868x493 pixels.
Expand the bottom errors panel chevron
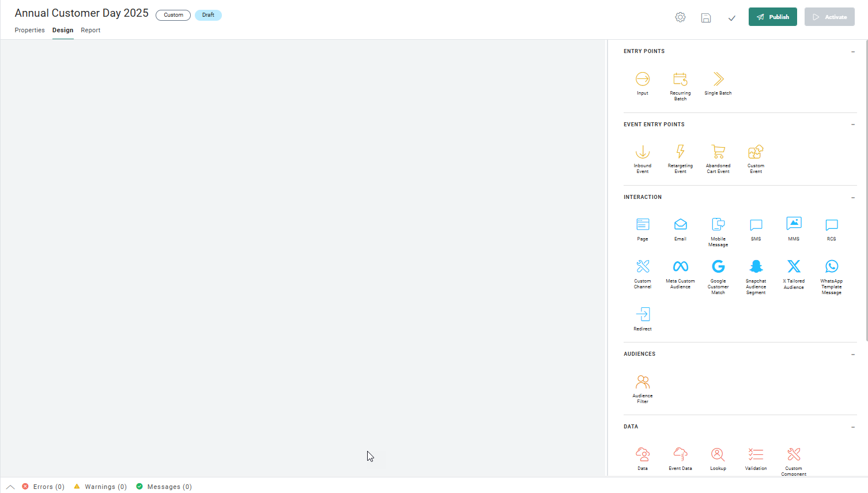[10, 487]
